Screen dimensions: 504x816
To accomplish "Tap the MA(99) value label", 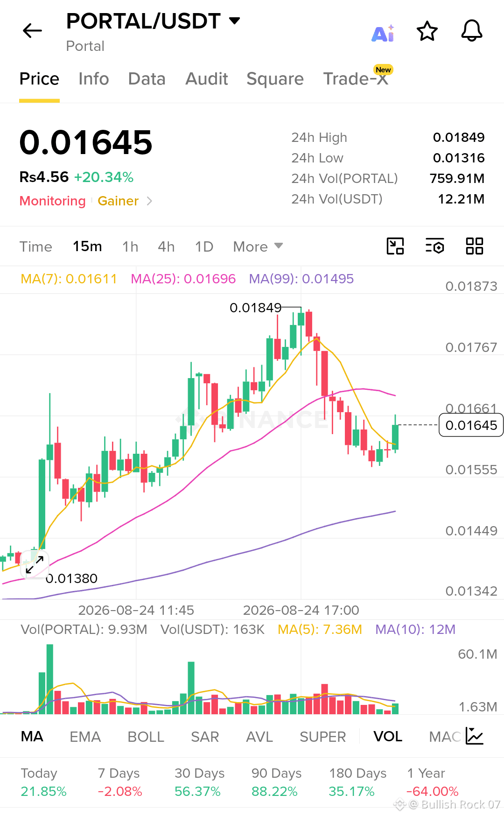I will point(301,279).
